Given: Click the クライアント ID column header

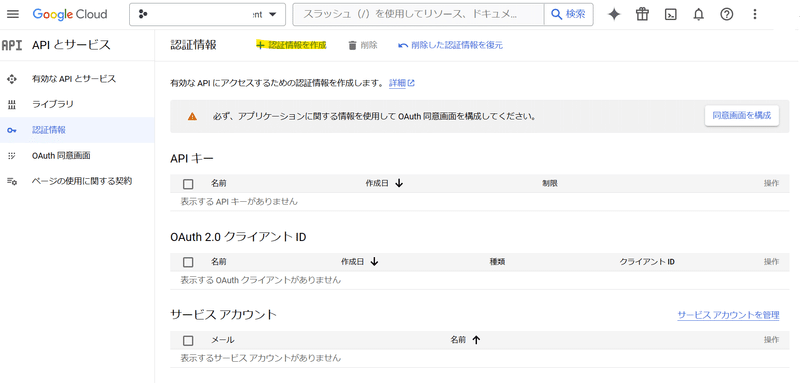Looking at the screenshot, I should pos(647,262).
